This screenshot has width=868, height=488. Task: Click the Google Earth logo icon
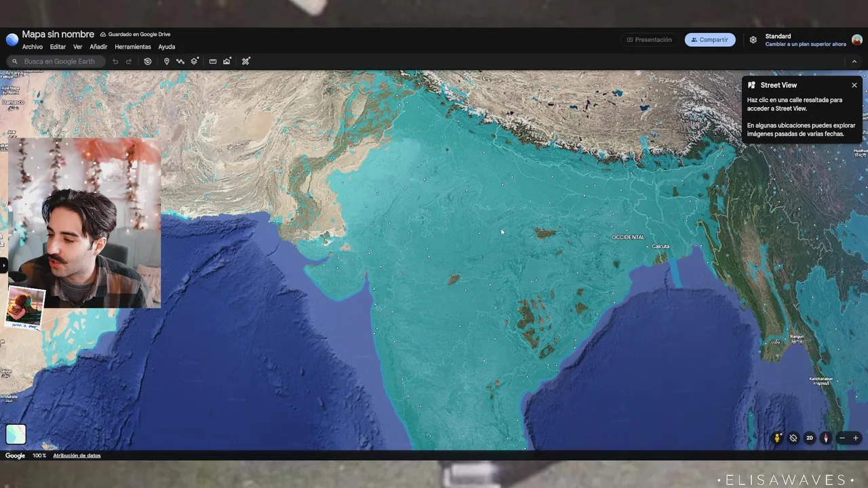click(12, 39)
